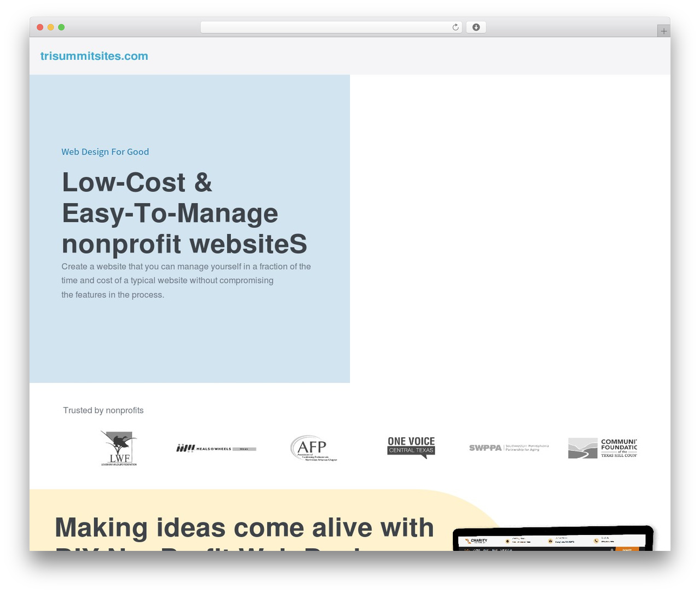Click the AFP Northwest Arkansas Chapter logo
The width and height of the screenshot is (700, 593).
point(314,449)
